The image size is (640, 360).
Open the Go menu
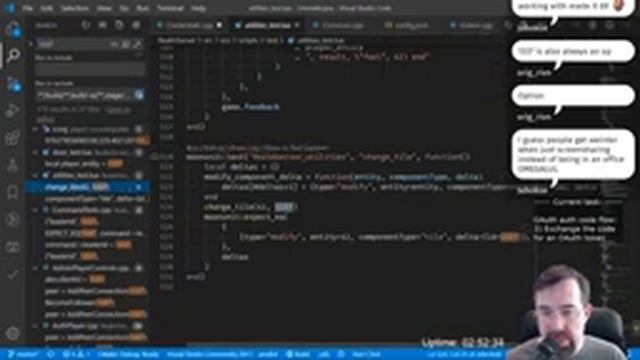tap(124, 8)
